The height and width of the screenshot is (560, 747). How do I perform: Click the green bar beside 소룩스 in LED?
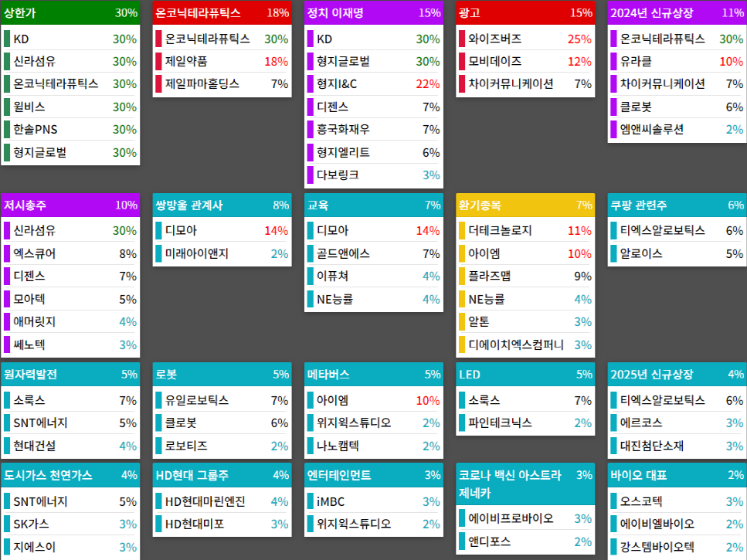(x=461, y=400)
